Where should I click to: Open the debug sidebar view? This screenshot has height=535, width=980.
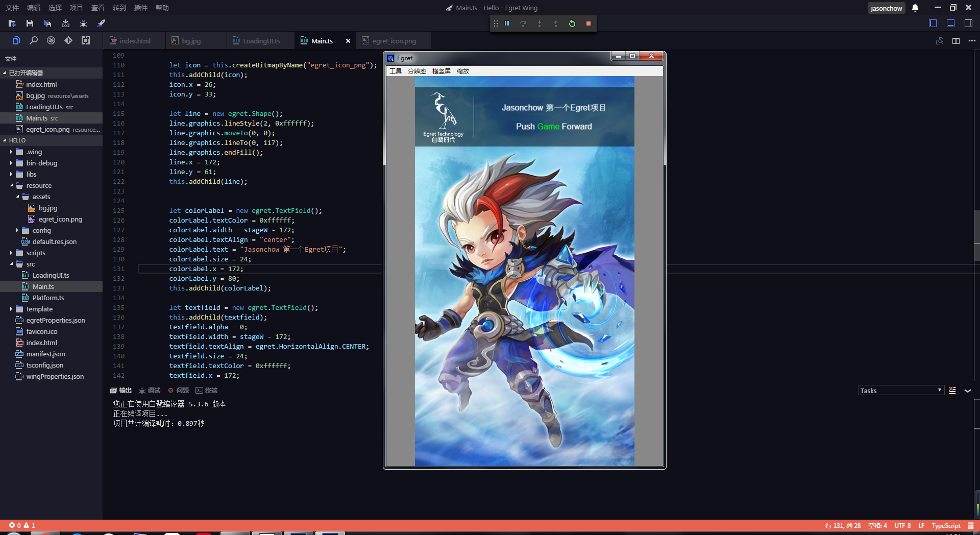coord(51,40)
